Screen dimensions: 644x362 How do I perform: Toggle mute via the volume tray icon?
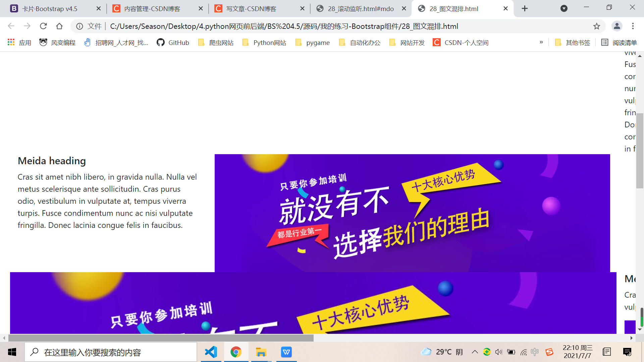[x=498, y=352]
